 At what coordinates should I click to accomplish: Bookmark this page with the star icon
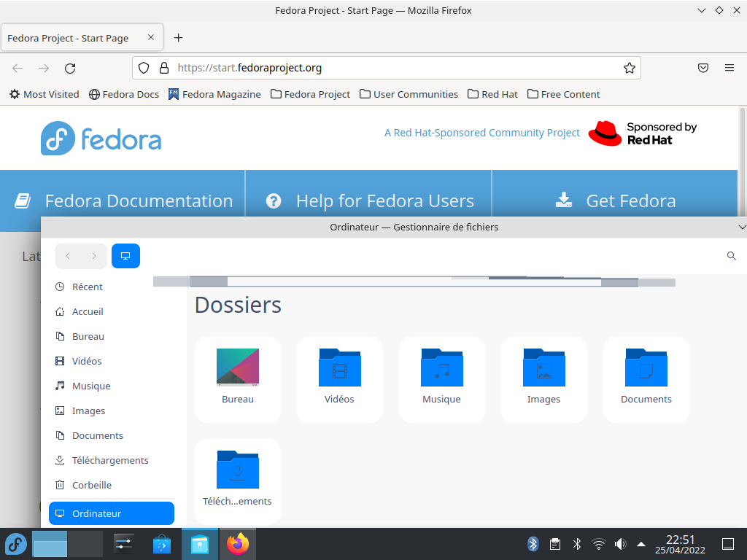point(630,68)
